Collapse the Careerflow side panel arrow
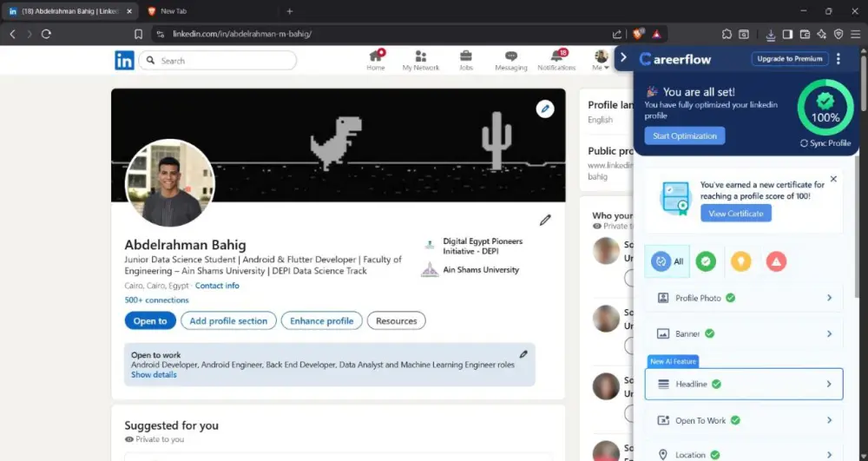 click(x=623, y=57)
